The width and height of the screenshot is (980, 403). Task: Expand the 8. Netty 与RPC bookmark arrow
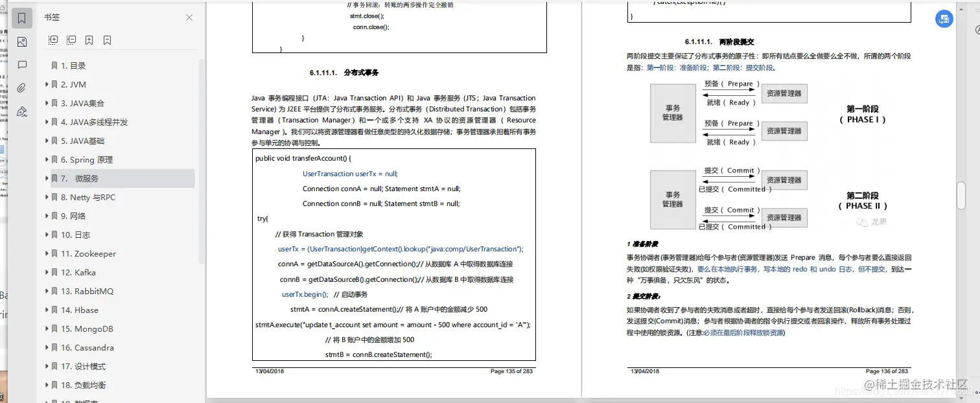click(47, 198)
